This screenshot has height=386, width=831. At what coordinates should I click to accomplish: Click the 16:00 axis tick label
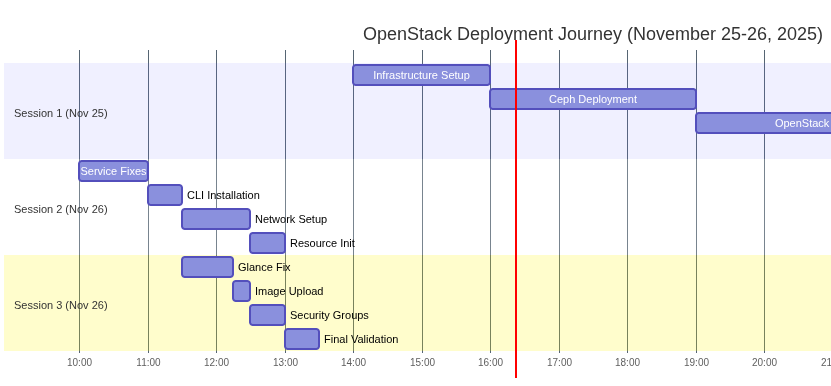point(490,363)
